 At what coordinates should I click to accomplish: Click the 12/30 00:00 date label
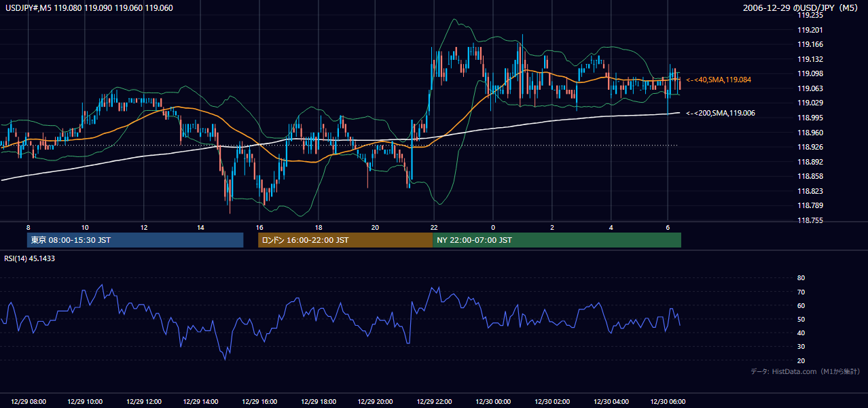tap(494, 401)
